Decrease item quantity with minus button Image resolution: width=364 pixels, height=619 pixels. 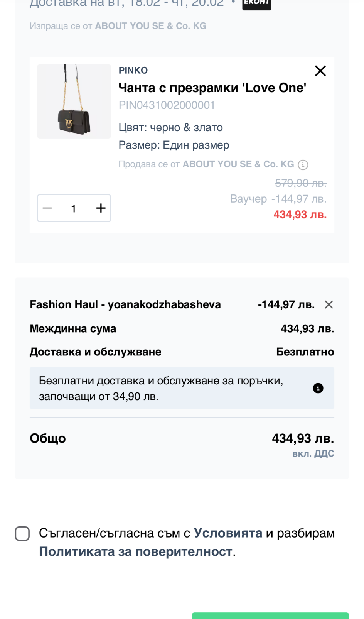pos(47,208)
